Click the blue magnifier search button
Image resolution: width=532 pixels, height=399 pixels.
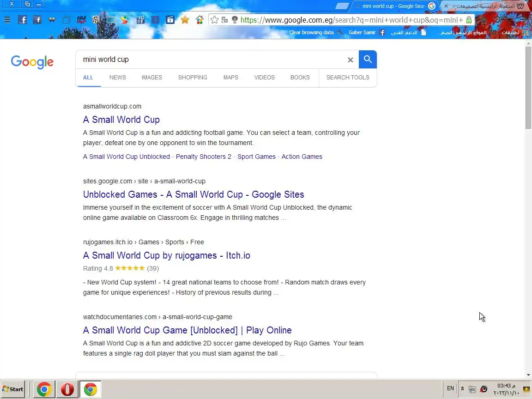368,60
